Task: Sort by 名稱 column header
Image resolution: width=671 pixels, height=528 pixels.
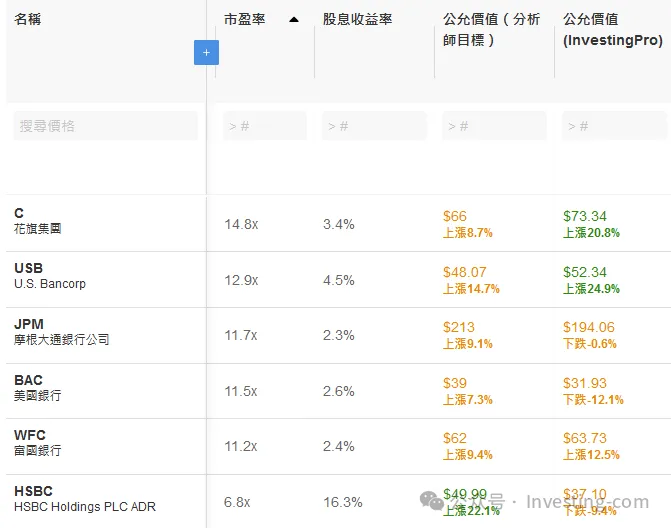Action: click(x=28, y=19)
